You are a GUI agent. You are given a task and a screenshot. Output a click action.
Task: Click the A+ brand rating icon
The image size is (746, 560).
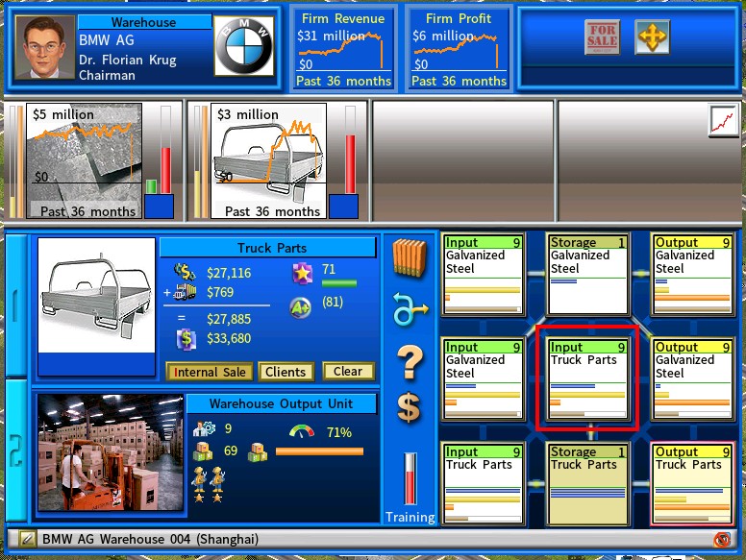point(301,308)
